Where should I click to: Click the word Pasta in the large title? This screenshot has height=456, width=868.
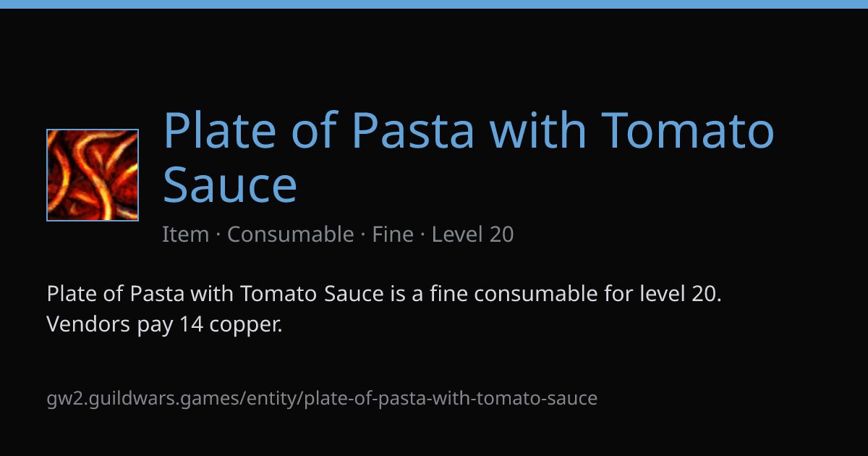413,130
